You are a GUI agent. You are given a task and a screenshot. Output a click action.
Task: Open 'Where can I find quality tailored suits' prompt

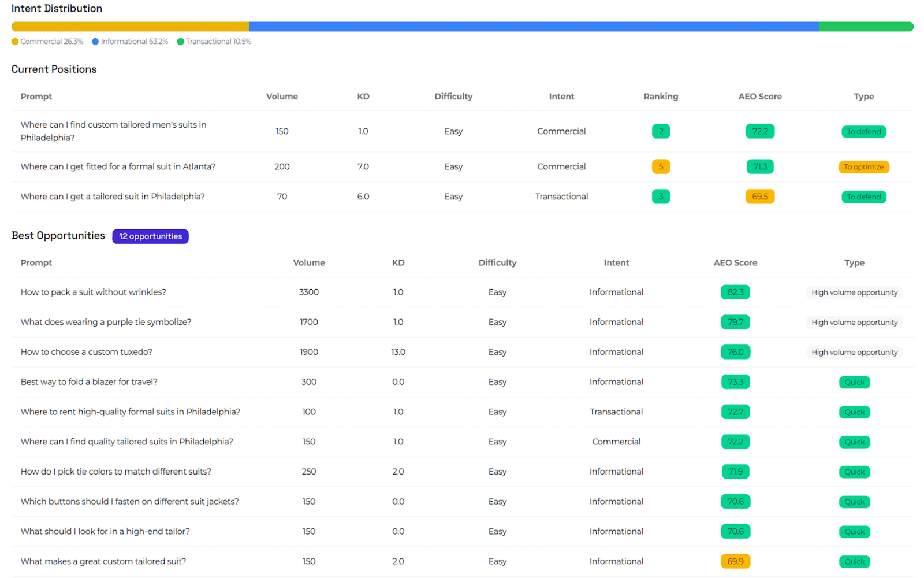(x=127, y=442)
